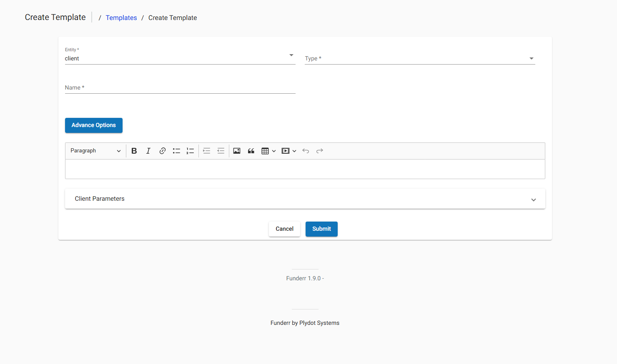Create a bulleted list
617x364 pixels.
(x=176, y=151)
